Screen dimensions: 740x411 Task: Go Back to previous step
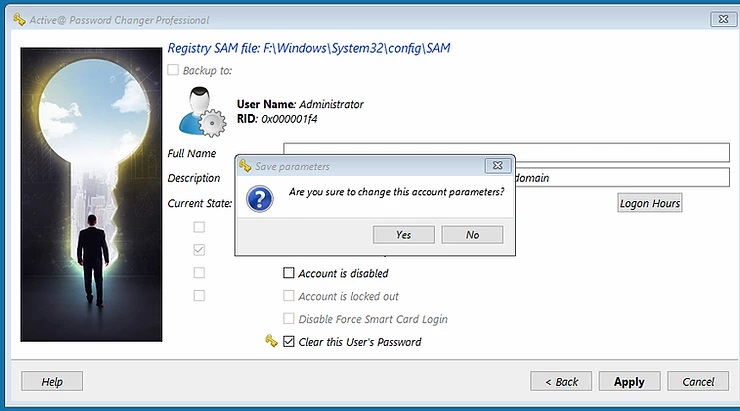pyautogui.click(x=561, y=381)
